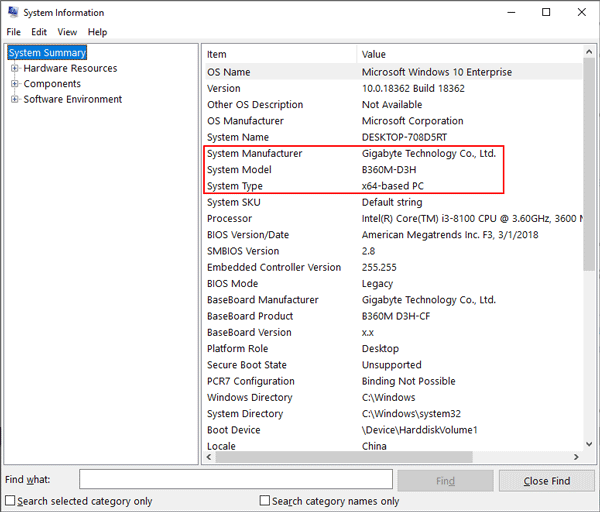The image size is (600, 512).
Task: Select the Windows Directory row
Action: (x=393, y=397)
